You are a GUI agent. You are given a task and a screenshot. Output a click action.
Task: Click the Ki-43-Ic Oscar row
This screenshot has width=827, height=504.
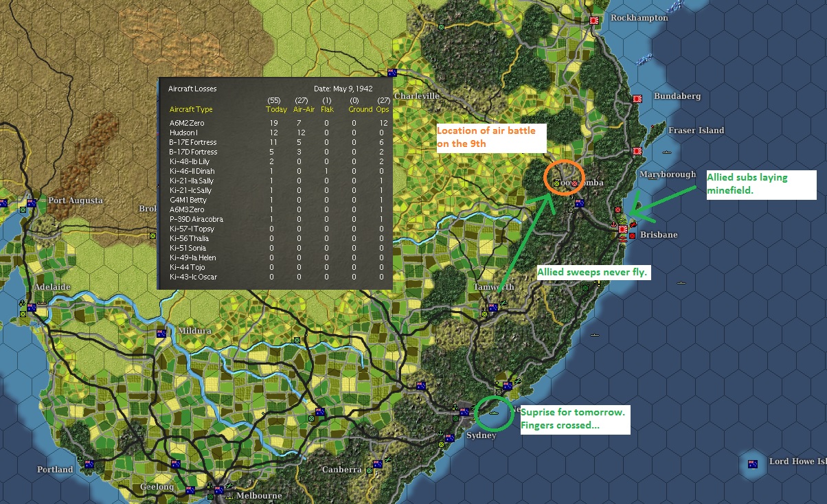point(277,277)
